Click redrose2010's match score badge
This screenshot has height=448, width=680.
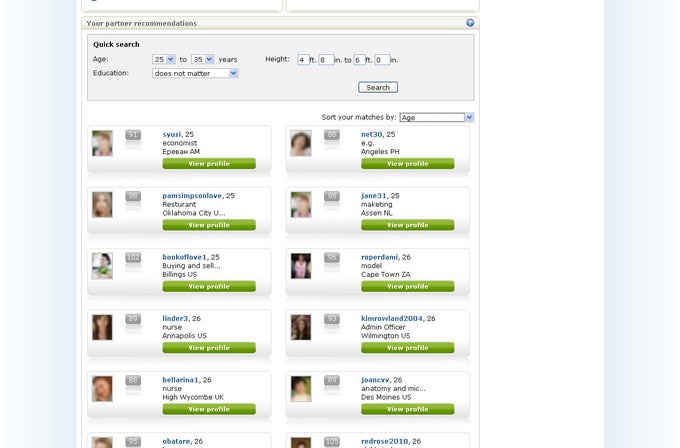tap(332, 441)
